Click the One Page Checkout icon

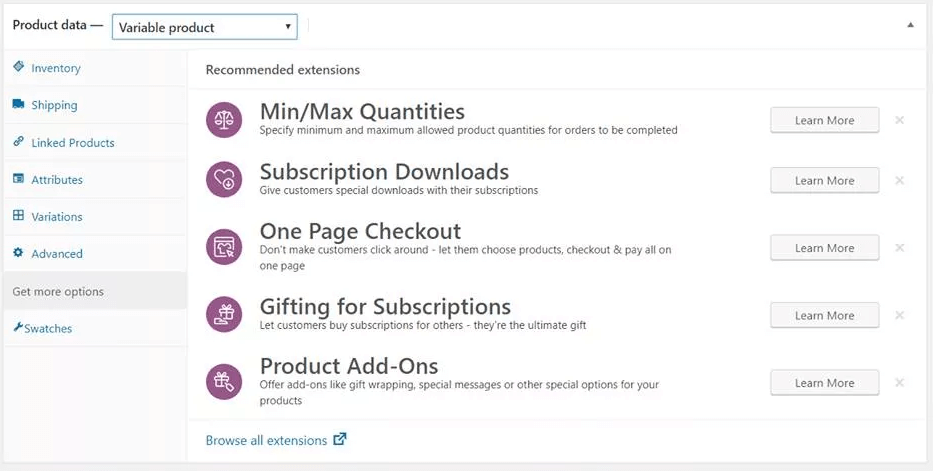[224, 247]
